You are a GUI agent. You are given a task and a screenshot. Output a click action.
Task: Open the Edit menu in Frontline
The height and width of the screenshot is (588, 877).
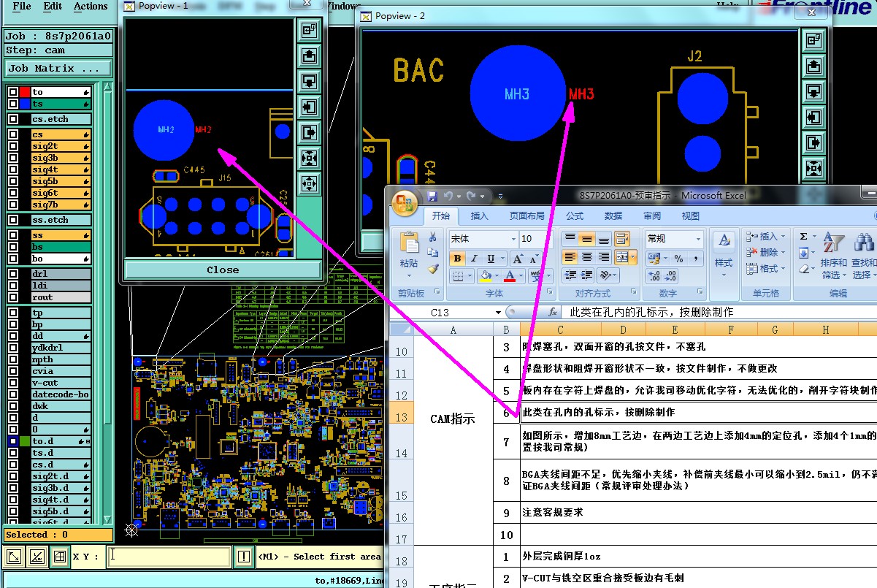coord(53,6)
